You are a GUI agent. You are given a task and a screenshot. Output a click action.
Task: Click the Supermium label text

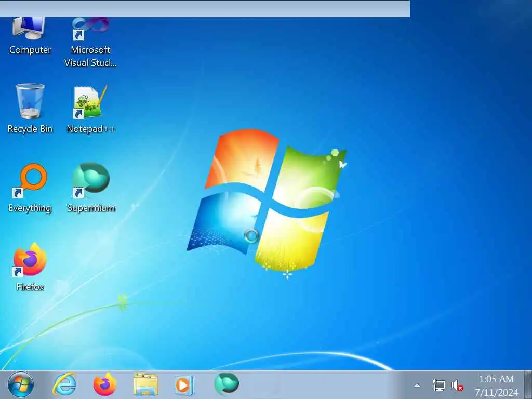click(x=91, y=208)
